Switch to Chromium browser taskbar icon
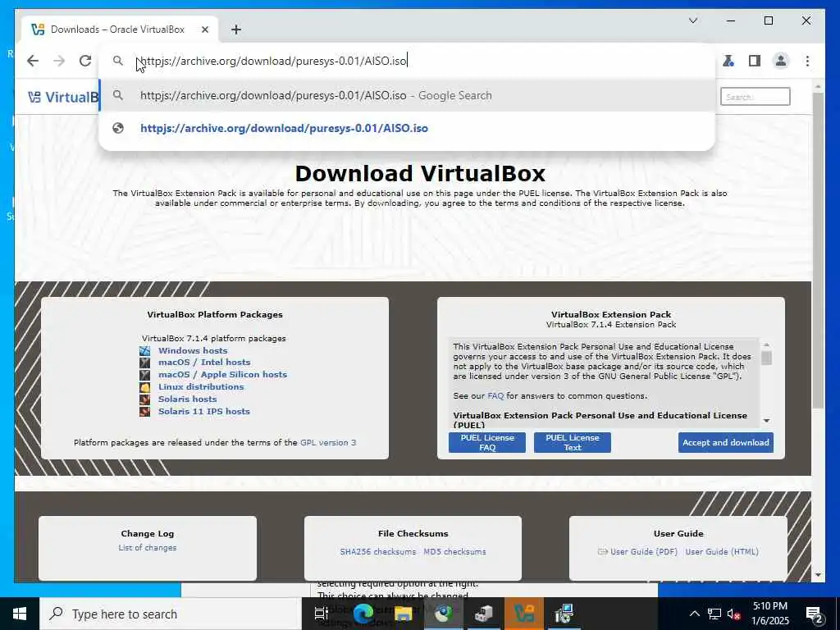 click(x=444, y=614)
